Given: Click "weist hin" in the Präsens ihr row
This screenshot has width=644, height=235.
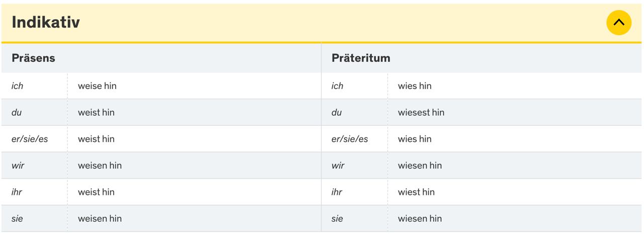Looking at the screenshot, I should click(96, 192).
